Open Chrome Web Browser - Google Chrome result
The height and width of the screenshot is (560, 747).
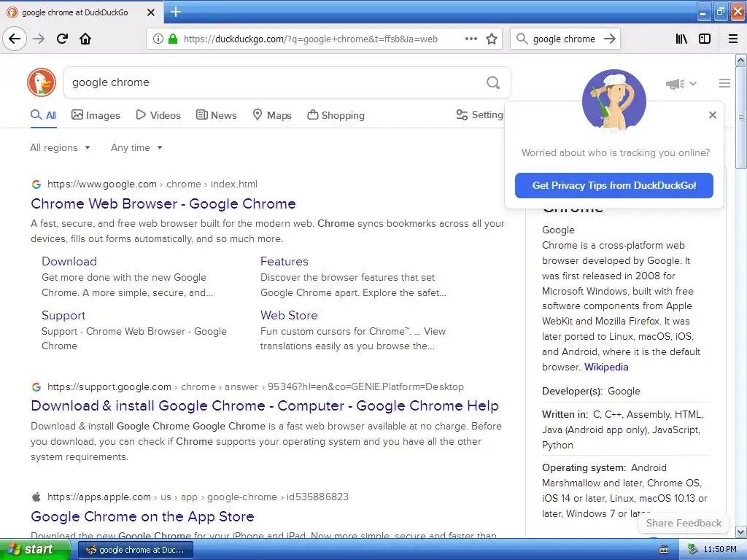(x=163, y=204)
